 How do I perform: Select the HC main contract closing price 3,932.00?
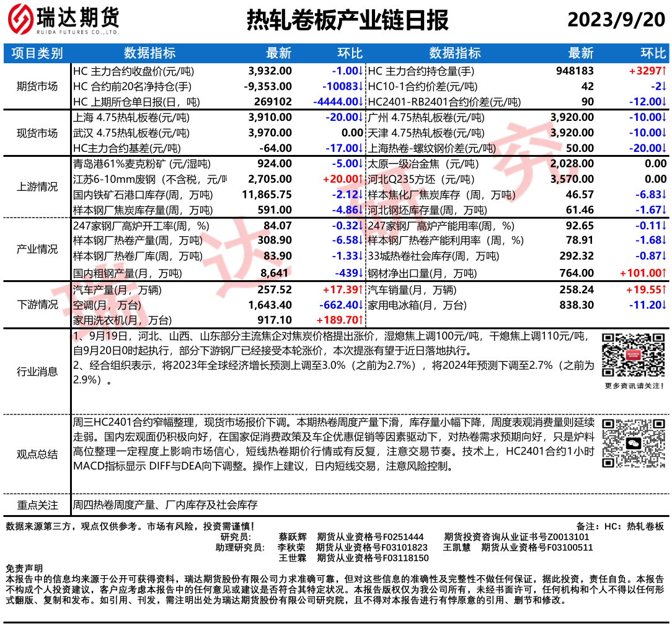click(270, 71)
